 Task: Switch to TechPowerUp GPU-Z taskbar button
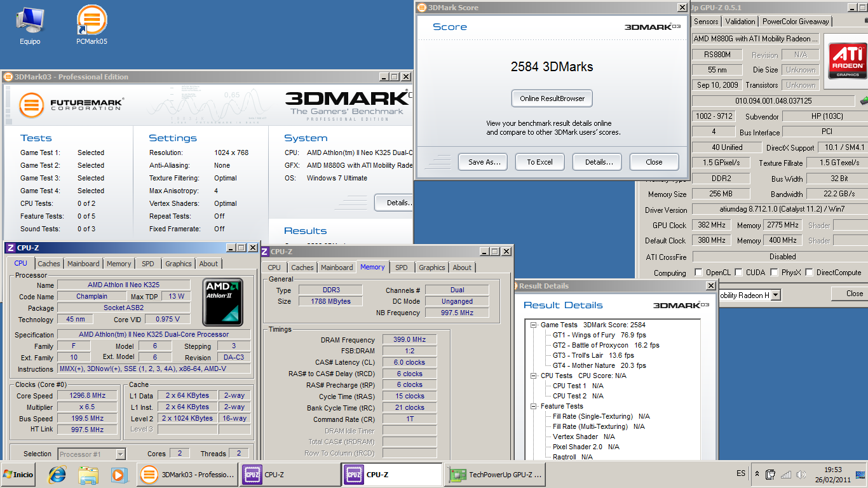coord(494,474)
